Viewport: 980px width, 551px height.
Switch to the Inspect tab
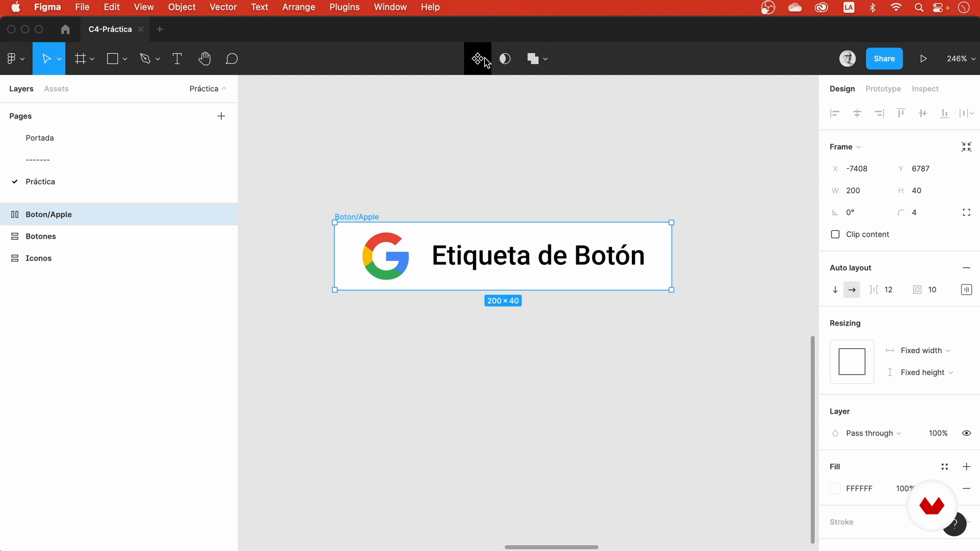(x=925, y=89)
